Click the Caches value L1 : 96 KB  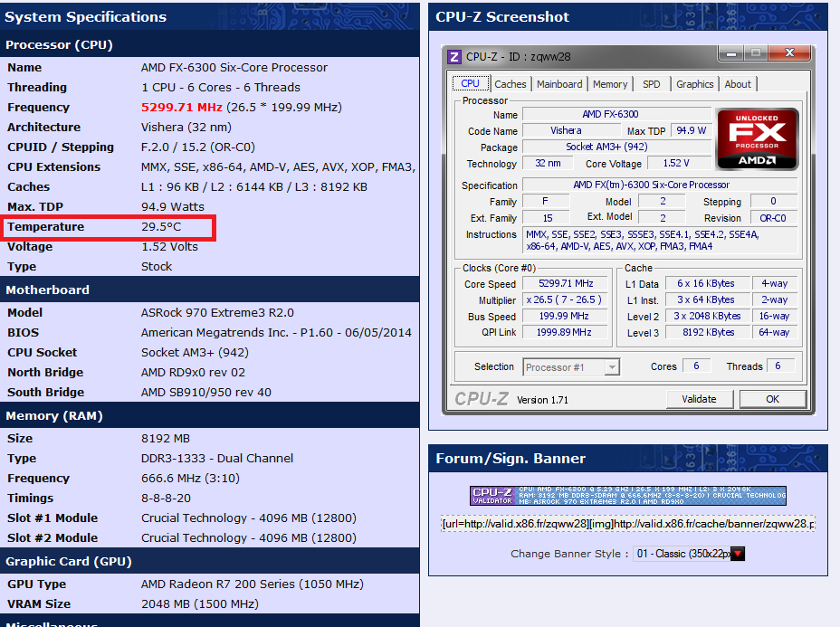click(254, 187)
